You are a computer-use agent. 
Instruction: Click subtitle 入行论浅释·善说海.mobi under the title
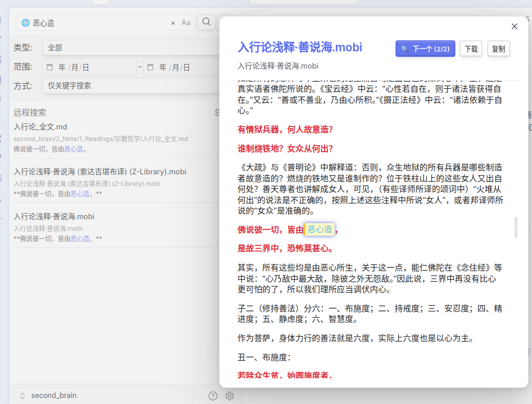tap(278, 66)
